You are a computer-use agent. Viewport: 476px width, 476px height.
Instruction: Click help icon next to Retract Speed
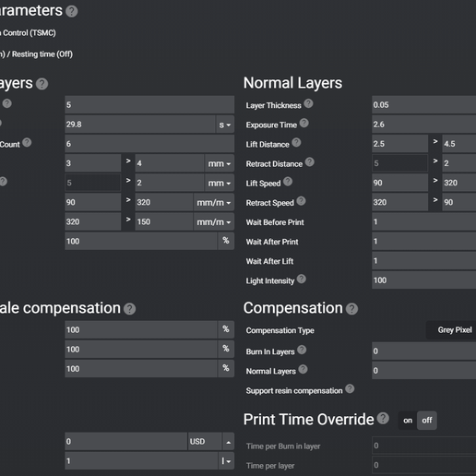coord(302,201)
